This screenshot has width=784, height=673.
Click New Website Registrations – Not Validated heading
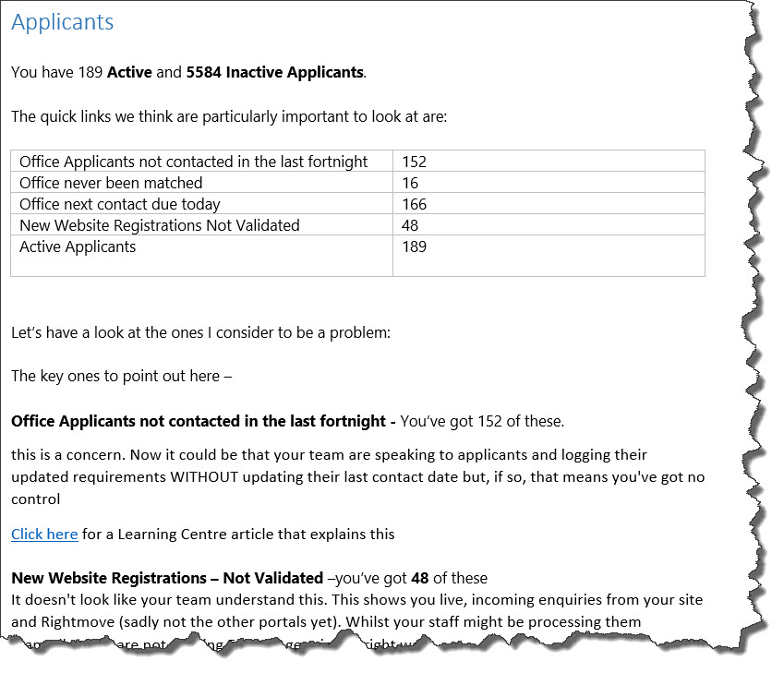167,578
